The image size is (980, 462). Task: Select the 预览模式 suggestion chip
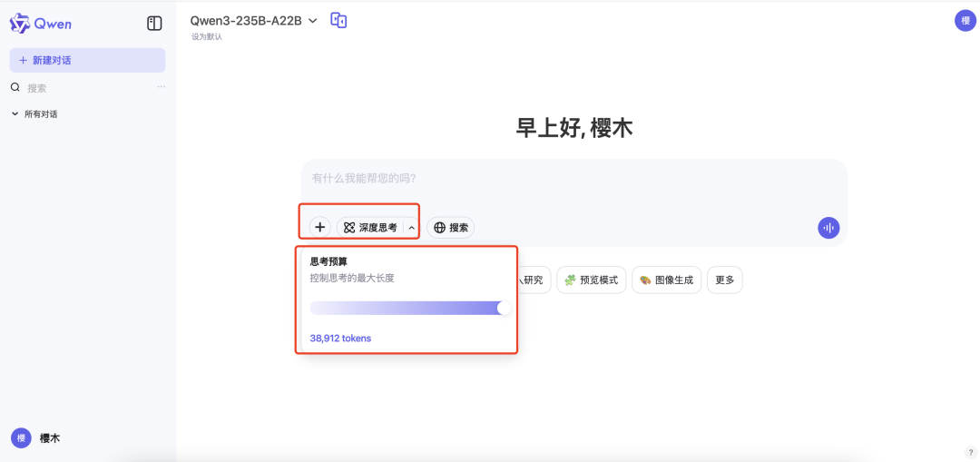click(x=592, y=280)
